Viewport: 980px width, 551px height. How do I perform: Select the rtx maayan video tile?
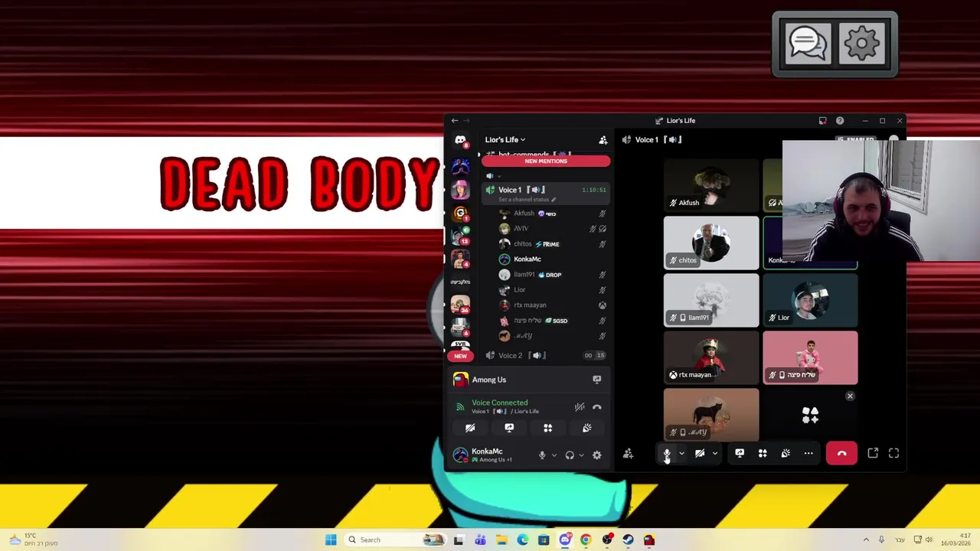tap(711, 357)
